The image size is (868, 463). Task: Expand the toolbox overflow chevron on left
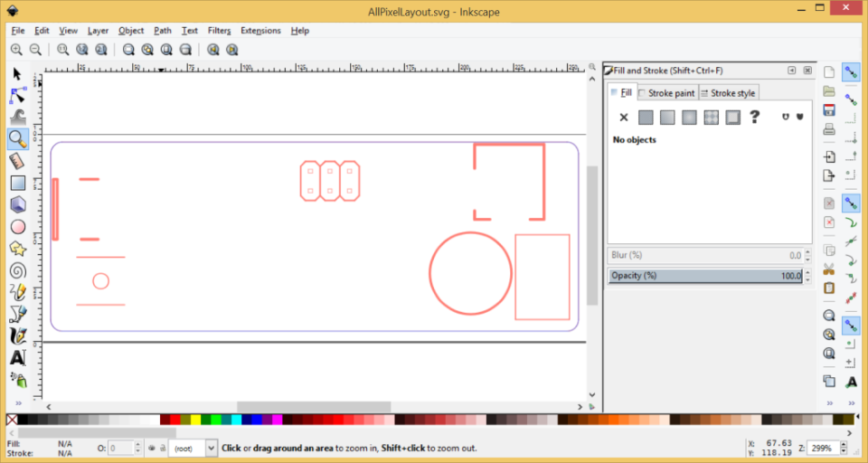(x=18, y=403)
